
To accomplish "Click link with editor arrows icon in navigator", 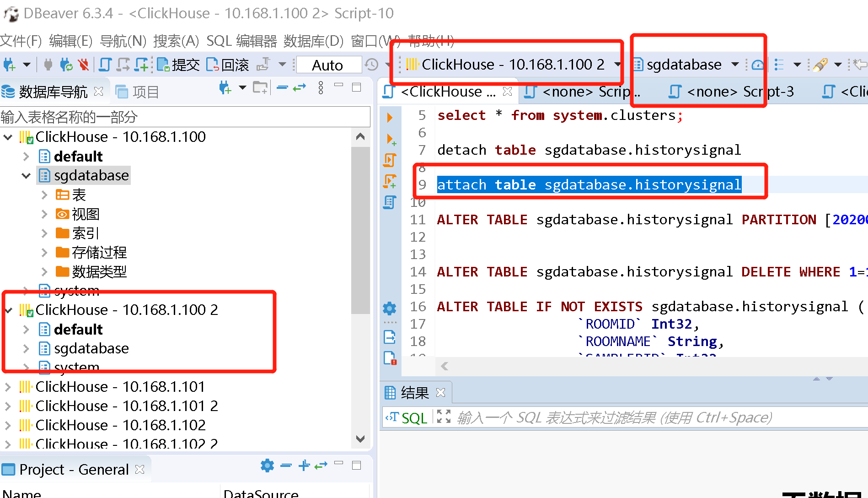I will coord(300,87).
